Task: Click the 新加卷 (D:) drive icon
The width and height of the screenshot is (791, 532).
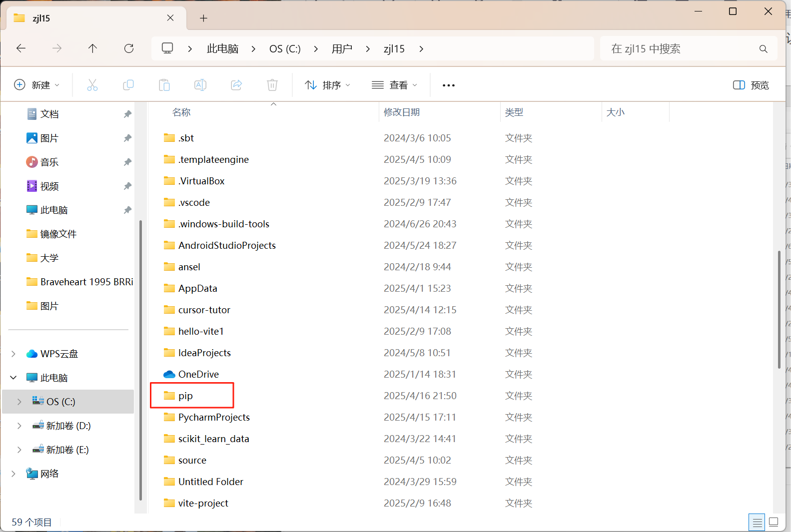Action: 38,426
